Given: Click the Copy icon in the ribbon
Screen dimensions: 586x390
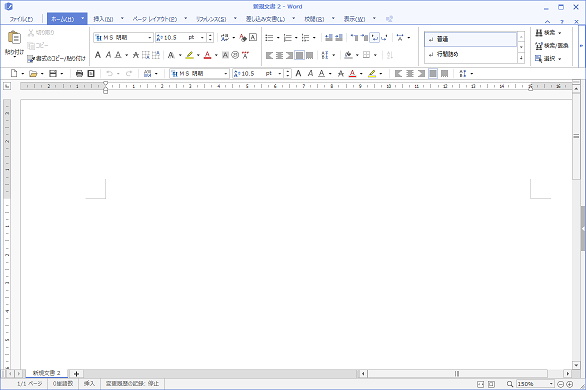Looking at the screenshot, I should coord(31,46).
